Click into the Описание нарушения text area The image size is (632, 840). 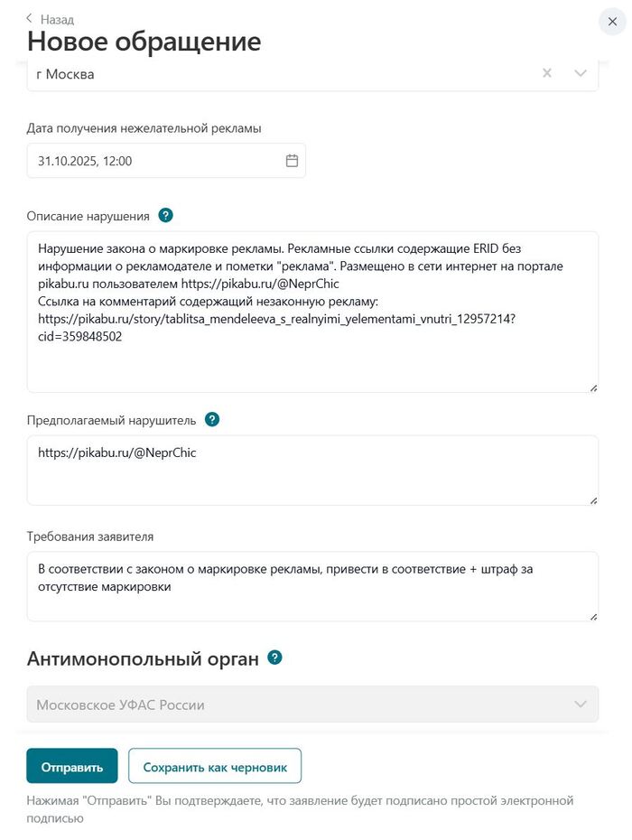point(311,361)
